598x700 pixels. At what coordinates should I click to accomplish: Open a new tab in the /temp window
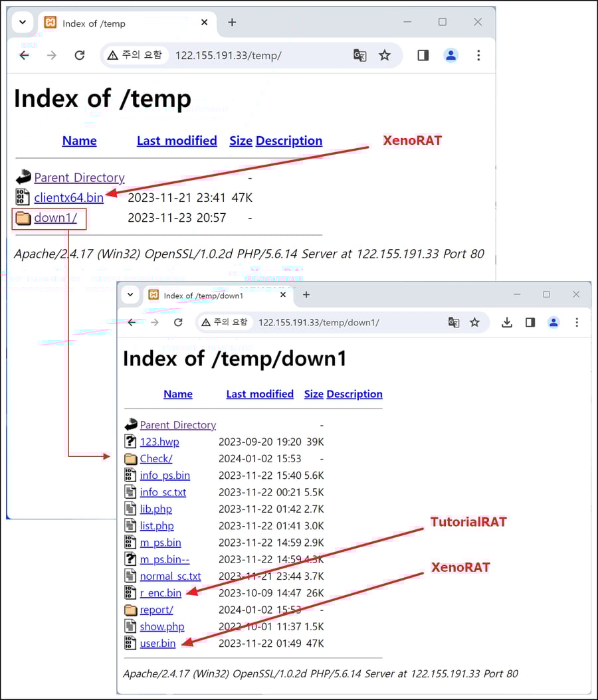point(232,23)
